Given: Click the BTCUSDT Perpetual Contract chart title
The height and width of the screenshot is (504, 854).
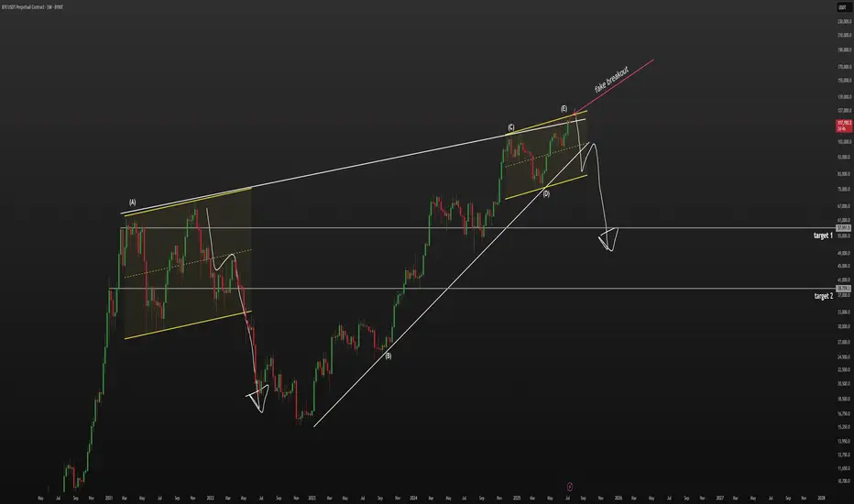Looking at the screenshot, I should [x=32, y=7].
